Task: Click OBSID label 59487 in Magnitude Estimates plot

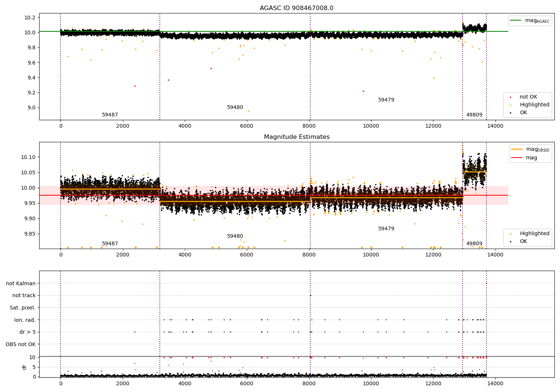Action: click(x=110, y=244)
